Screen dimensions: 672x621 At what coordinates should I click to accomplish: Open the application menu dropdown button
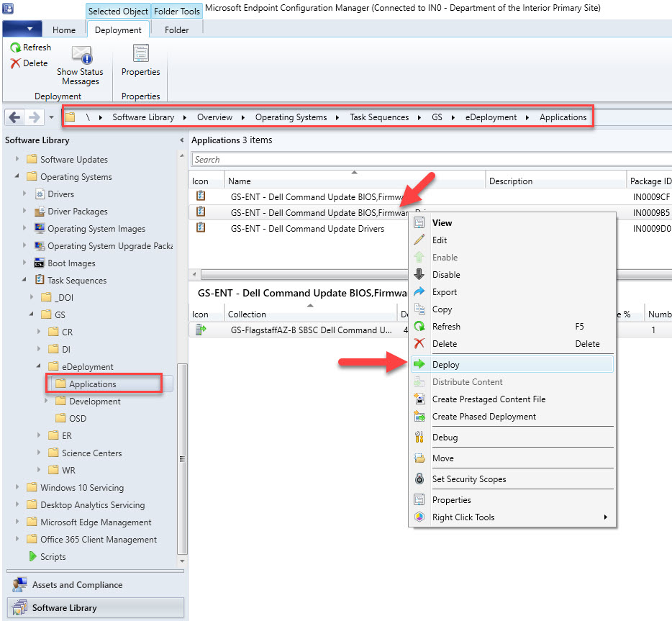point(22,29)
